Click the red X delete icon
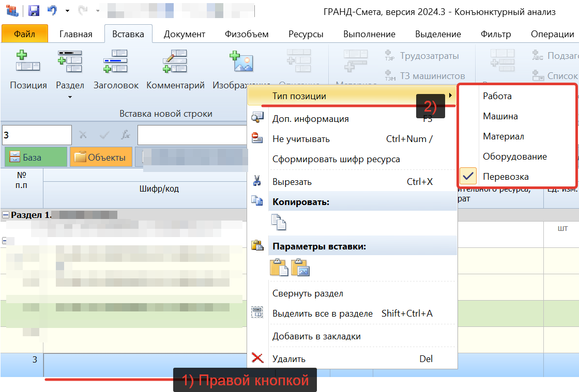Viewport: 579px width, 392px height. click(257, 358)
